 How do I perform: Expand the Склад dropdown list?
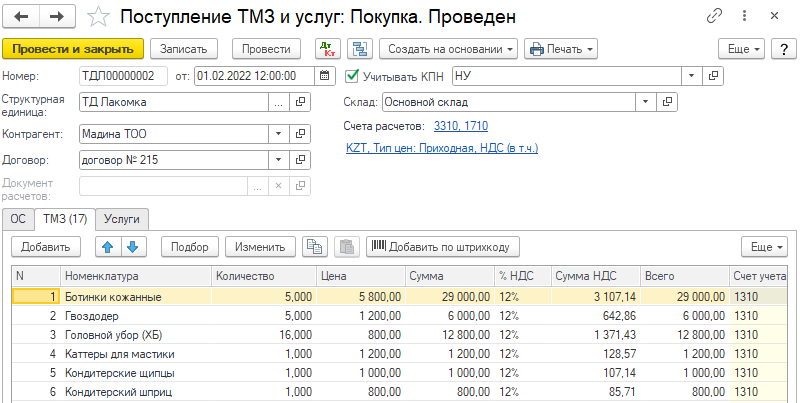click(646, 101)
